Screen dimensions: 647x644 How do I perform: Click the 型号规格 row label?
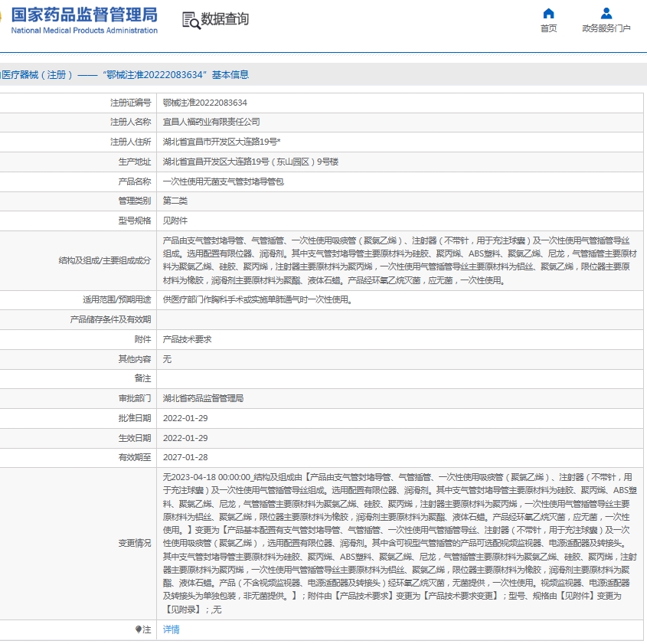click(135, 221)
